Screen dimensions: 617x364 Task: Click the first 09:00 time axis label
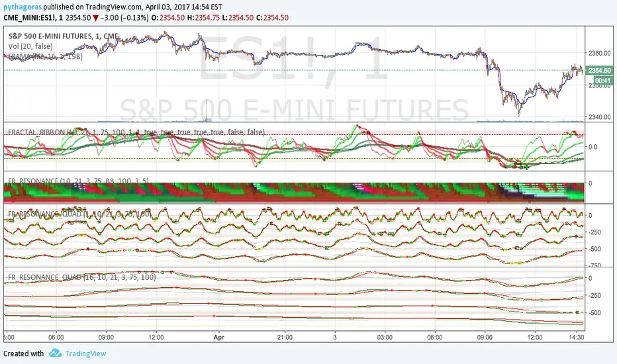click(106, 338)
